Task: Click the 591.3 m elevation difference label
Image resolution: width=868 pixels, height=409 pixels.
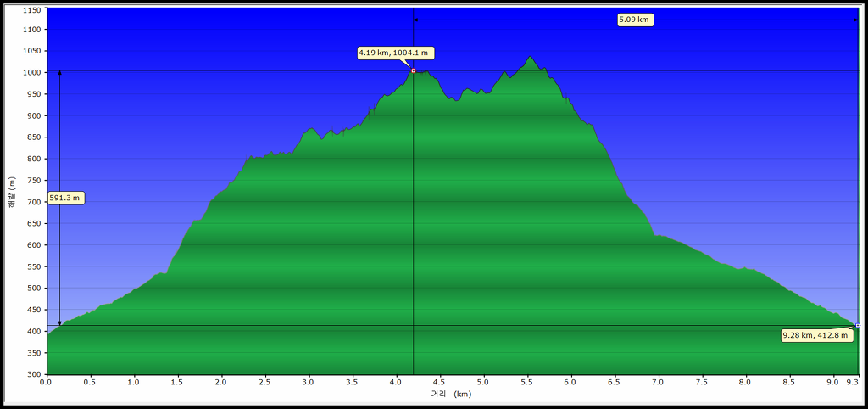Action: [66, 198]
